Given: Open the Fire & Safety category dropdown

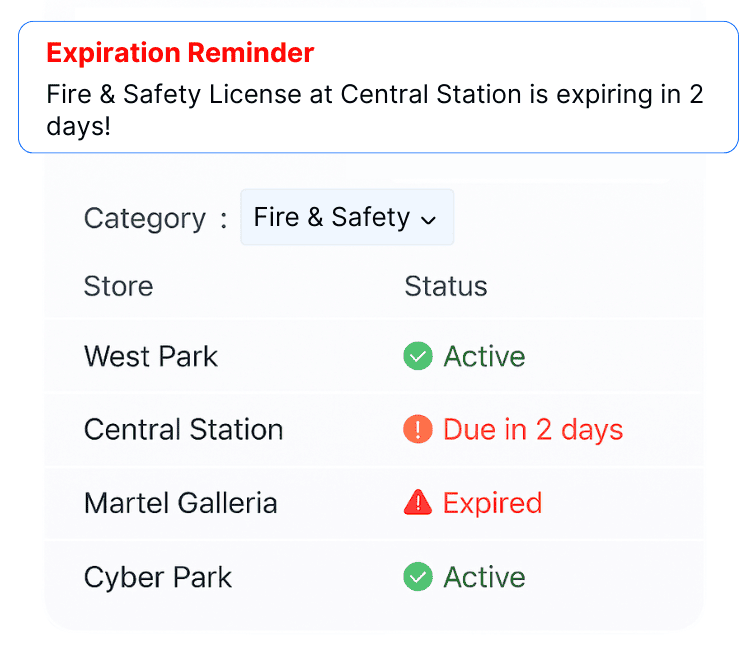Looking at the screenshot, I should [x=347, y=217].
